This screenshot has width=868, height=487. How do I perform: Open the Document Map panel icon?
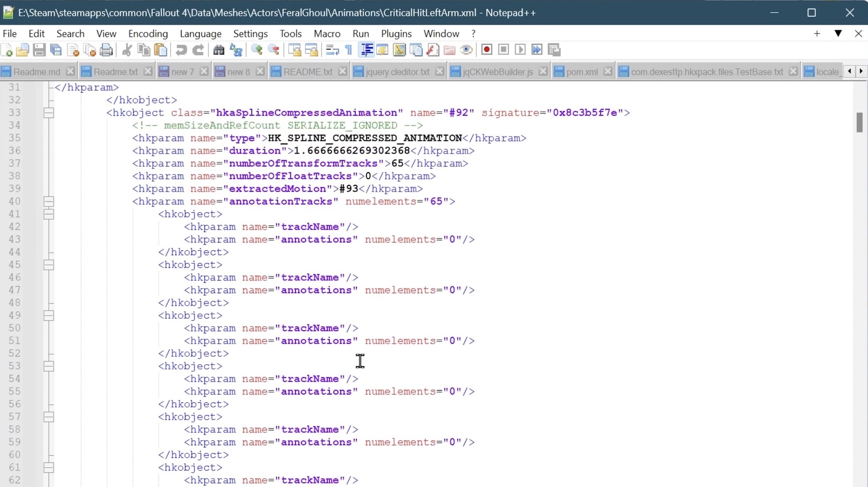(x=400, y=50)
